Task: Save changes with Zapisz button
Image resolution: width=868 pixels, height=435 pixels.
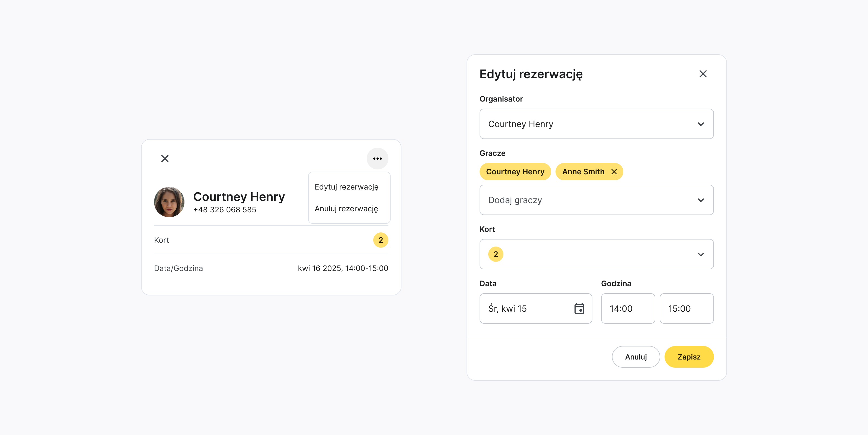Action: coord(689,357)
